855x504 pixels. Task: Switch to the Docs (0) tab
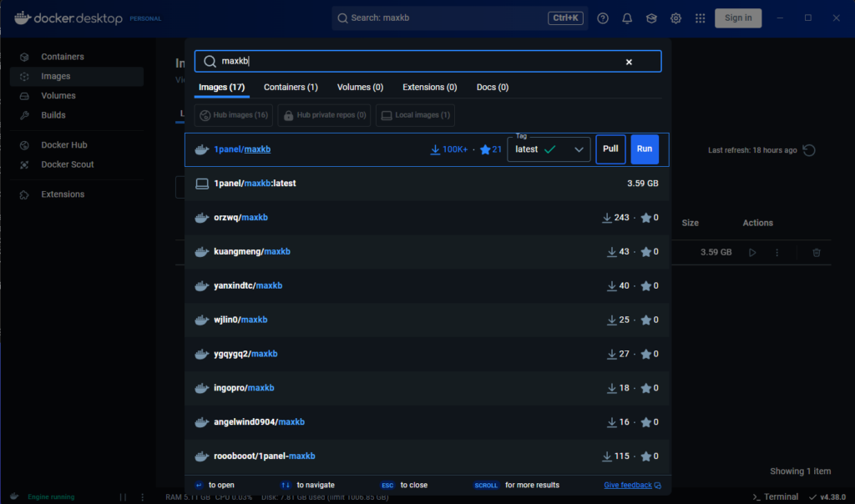coord(493,87)
